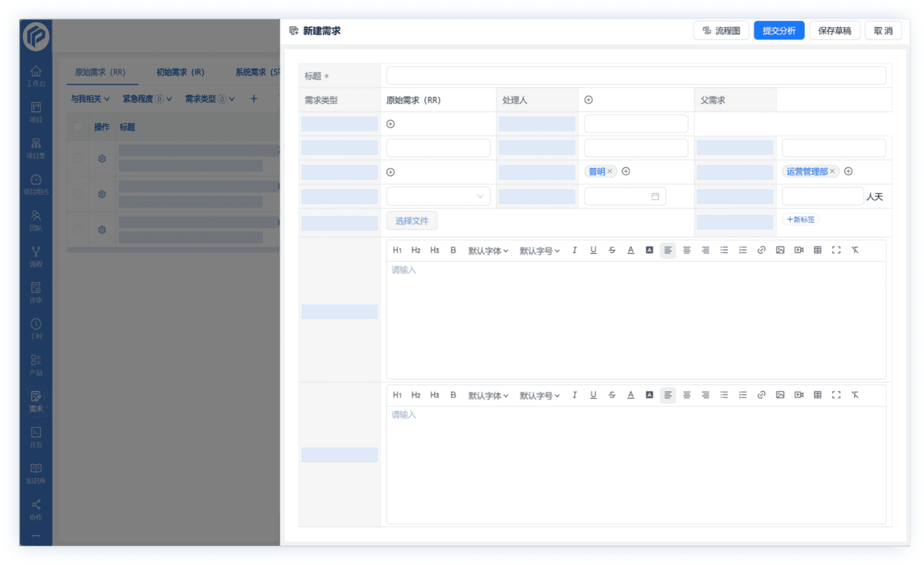The width and height of the screenshot is (924, 565).
Task: Insert ordered list in second editor toolbar
Action: (742, 395)
